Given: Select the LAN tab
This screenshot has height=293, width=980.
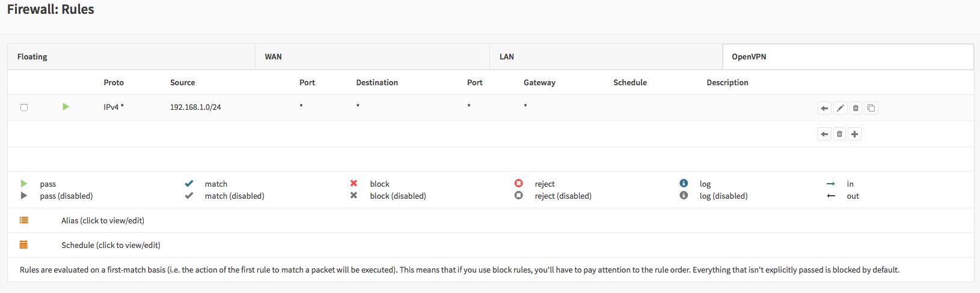Looking at the screenshot, I should pyautogui.click(x=507, y=56).
